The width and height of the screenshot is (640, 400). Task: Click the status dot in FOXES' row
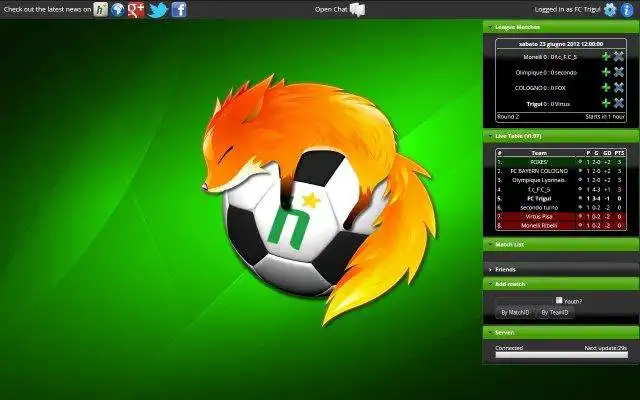[x=580, y=162]
